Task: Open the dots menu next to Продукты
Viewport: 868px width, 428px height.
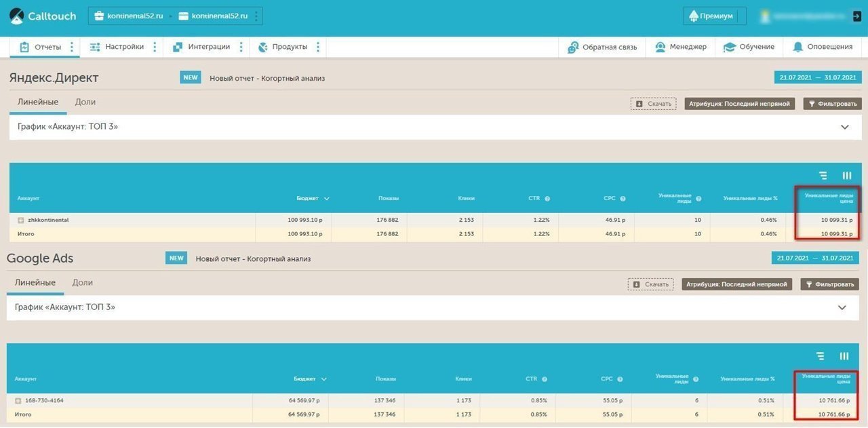Action: click(x=317, y=47)
